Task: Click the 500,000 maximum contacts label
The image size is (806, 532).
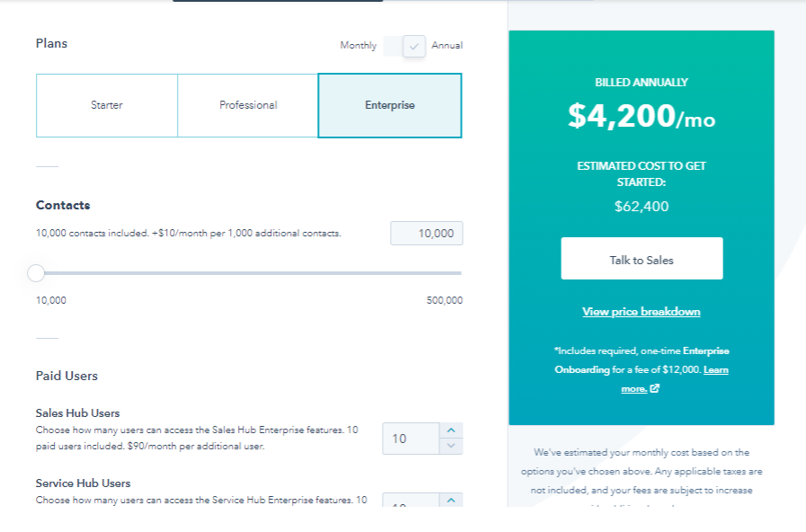Action: [444, 300]
